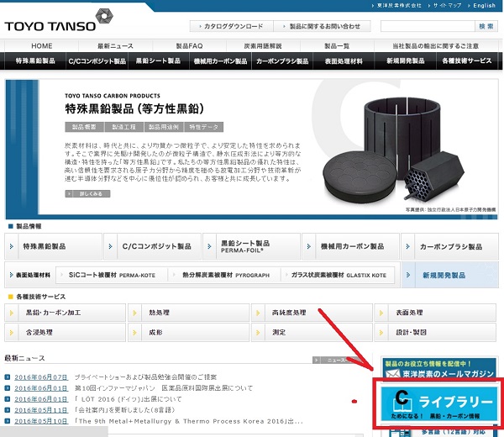Open 特殊黒鉛製品 in the black menu bar
The width and height of the screenshot is (504, 437).
coord(35,61)
